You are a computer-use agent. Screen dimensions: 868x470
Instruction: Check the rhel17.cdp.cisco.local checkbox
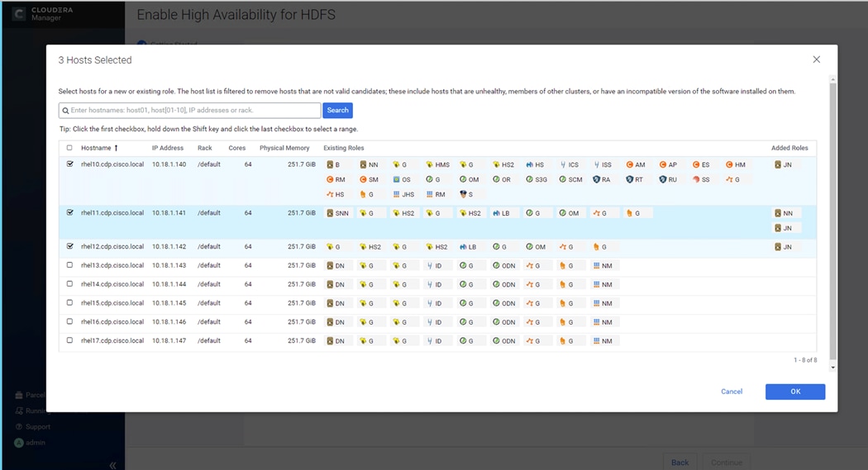(x=69, y=340)
